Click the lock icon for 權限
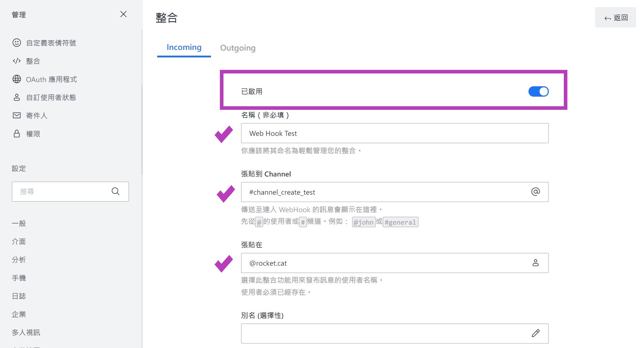 [x=17, y=134]
